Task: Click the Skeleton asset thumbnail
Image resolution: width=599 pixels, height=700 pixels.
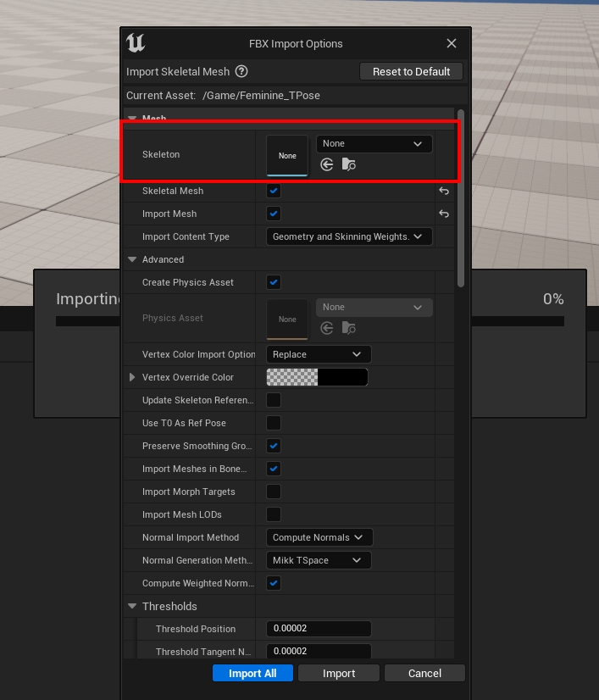Action: (x=287, y=156)
